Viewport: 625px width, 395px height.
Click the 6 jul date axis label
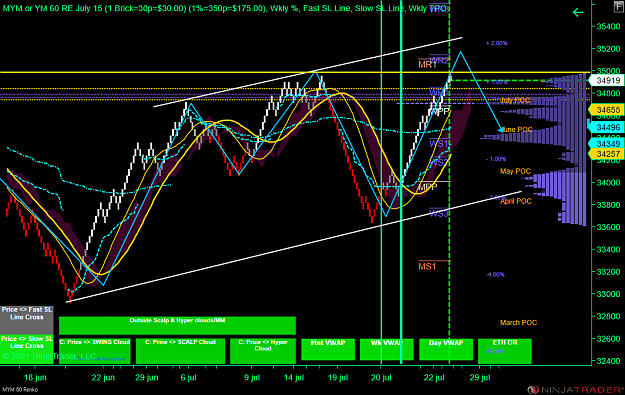tap(189, 377)
